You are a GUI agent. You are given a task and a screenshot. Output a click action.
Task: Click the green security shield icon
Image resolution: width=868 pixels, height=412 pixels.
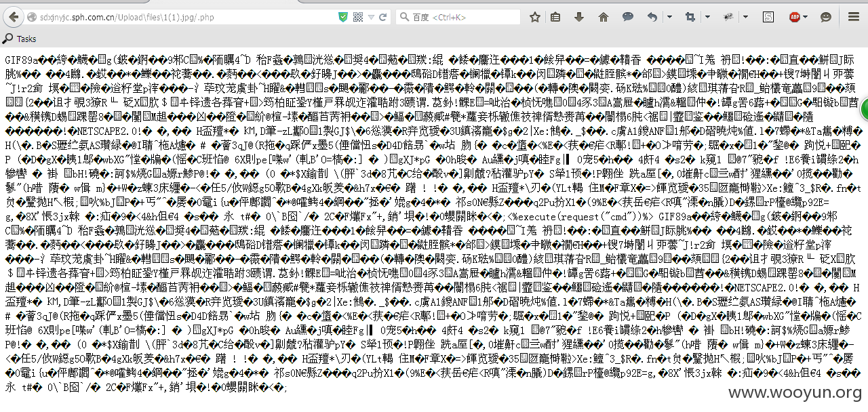click(x=343, y=17)
